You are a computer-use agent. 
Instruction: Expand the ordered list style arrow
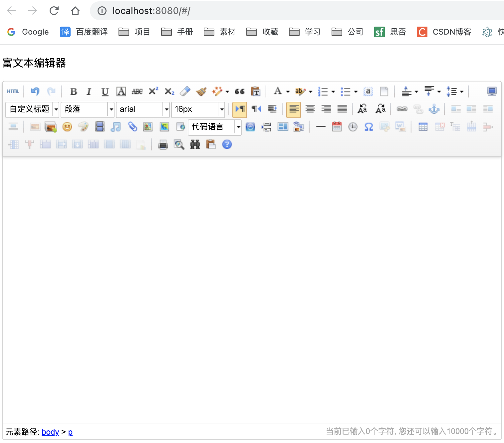coord(333,91)
